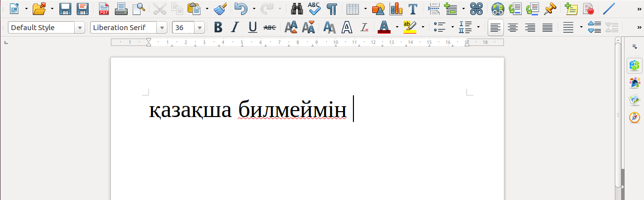
Task: Export document directly as PDF
Action: [104, 8]
